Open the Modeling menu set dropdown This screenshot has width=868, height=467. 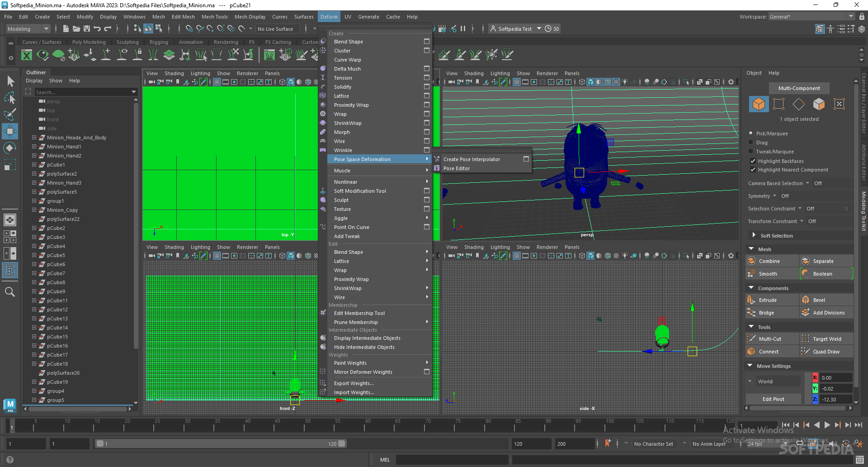[28, 29]
